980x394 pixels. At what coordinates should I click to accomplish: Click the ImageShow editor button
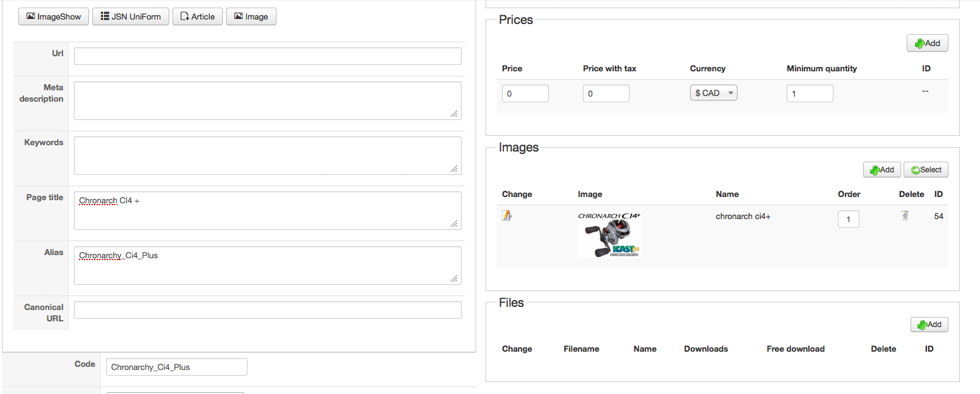(x=54, y=17)
